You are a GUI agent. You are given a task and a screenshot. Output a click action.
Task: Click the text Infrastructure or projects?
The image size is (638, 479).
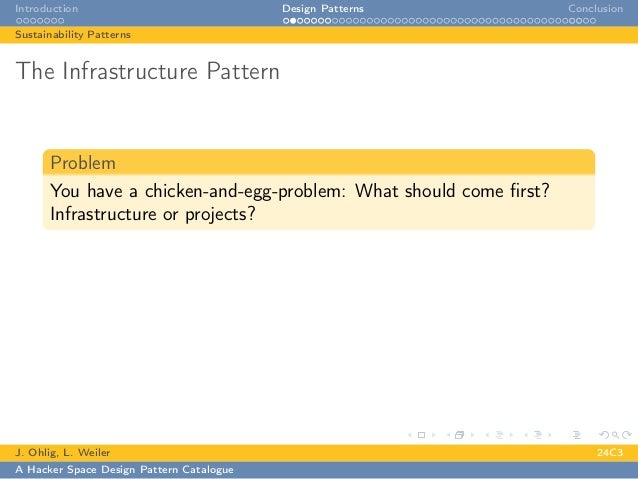153,214
